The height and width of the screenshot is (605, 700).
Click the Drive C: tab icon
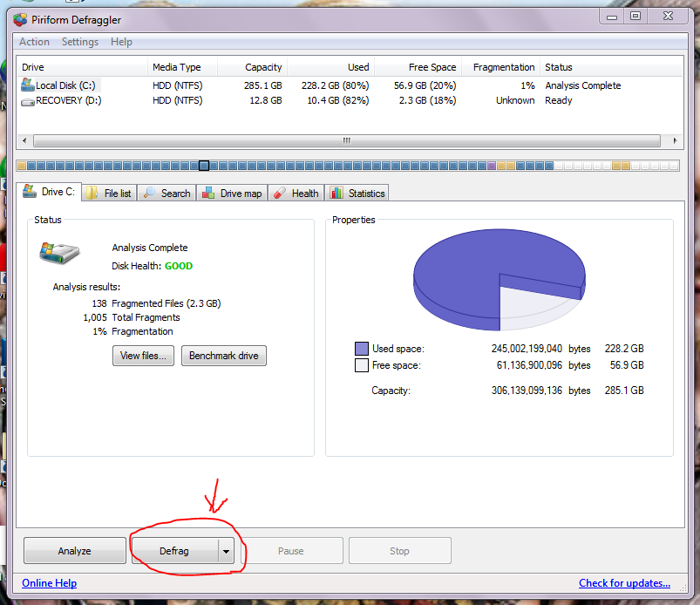30,191
